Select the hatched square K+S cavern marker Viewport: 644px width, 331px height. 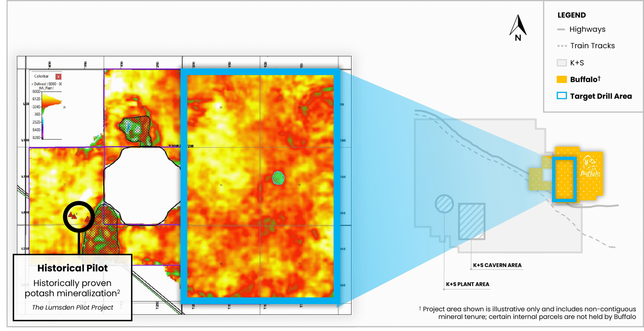(x=472, y=221)
